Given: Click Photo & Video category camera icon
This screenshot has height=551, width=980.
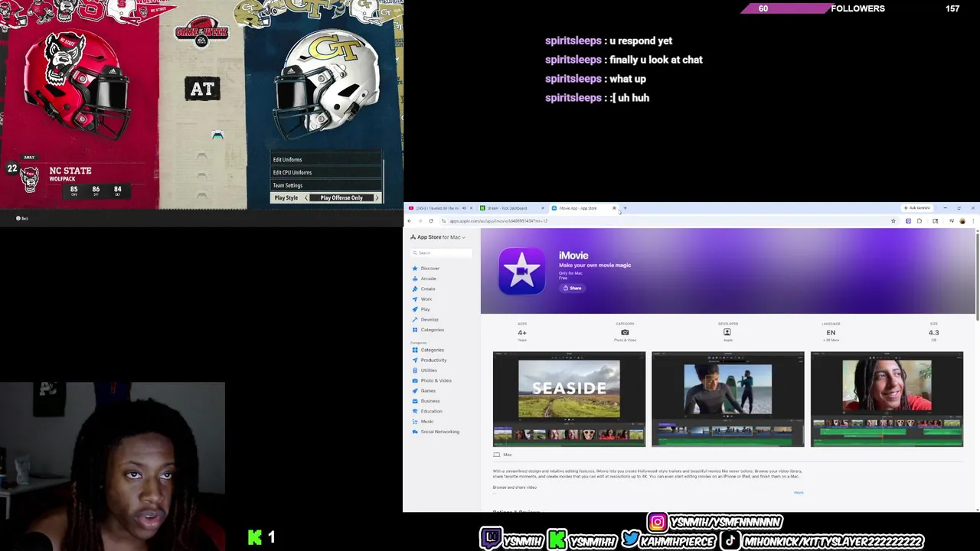Looking at the screenshot, I should [x=625, y=332].
